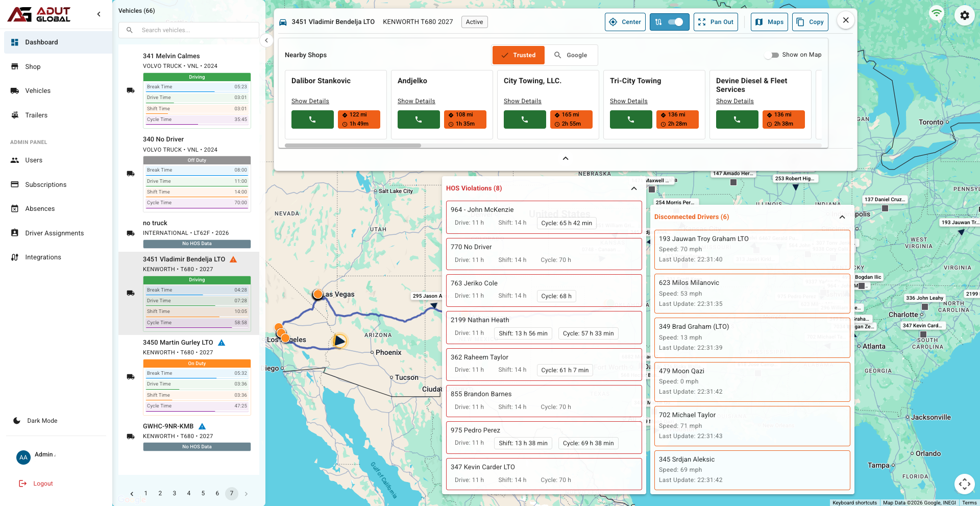The width and height of the screenshot is (980, 506).
Task: Open Users in the Admin Panel
Action: point(33,160)
